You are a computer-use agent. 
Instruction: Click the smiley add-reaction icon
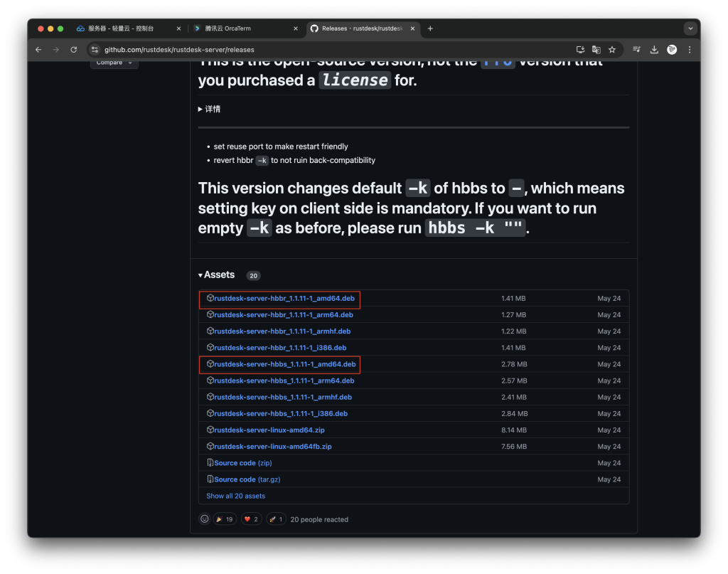point(205,519)
